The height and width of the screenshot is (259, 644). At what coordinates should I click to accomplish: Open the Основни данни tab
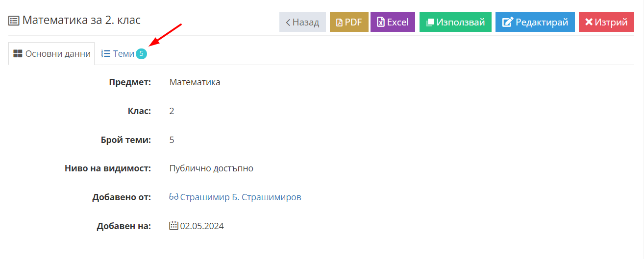(51, 54)
